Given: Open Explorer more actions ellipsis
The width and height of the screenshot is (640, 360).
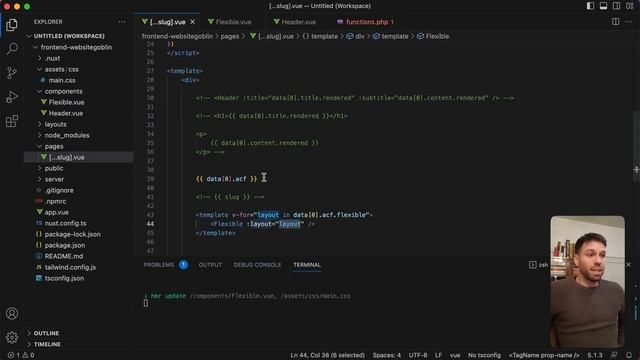Looking at the screenshot, I should 122,22.
